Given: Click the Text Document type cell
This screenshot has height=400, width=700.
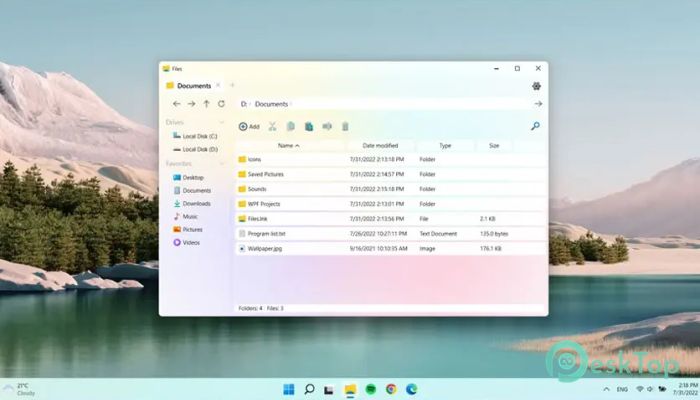Looking at the screenshot, I should click(x=438, y=233).
